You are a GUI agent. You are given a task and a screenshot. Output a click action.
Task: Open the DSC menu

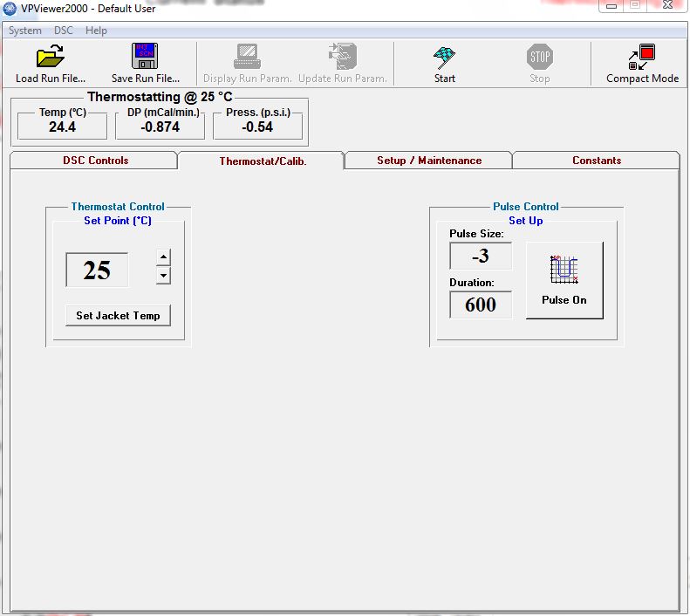[x=64, y=31]
